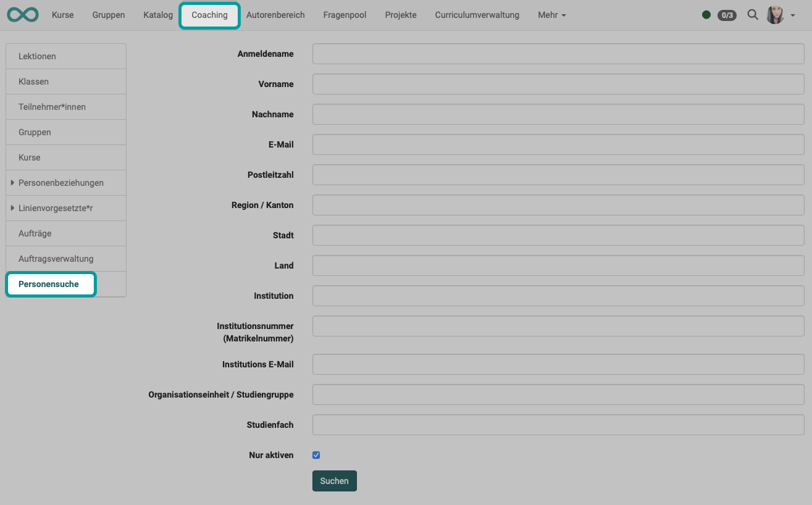The height and width of the screenshot is (505, 812).
Task: Click the user profile avatar
Action: point(775,14)
